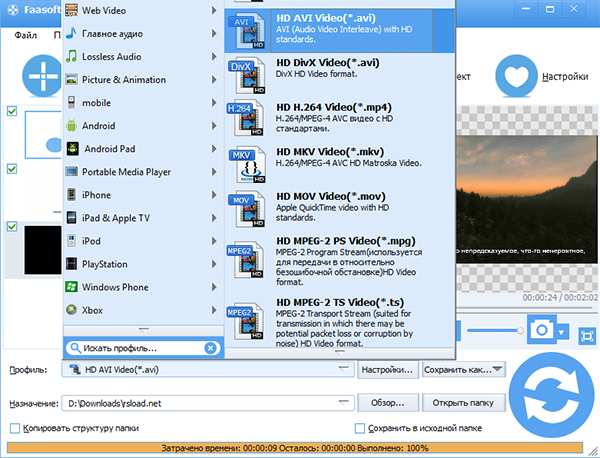600x458 pixels.
Task: Open the Сохранить как dropdown
Action: pos(463,370)
